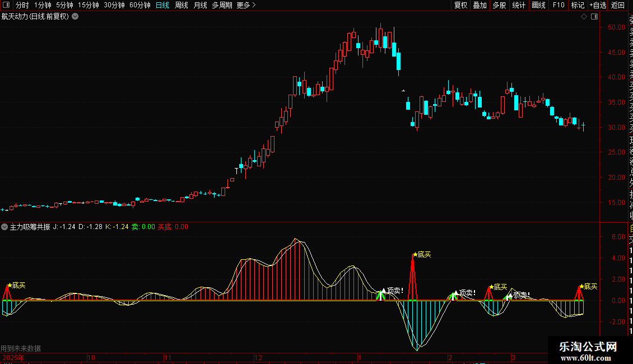Add stock via +自选 button

pos(598,5)
